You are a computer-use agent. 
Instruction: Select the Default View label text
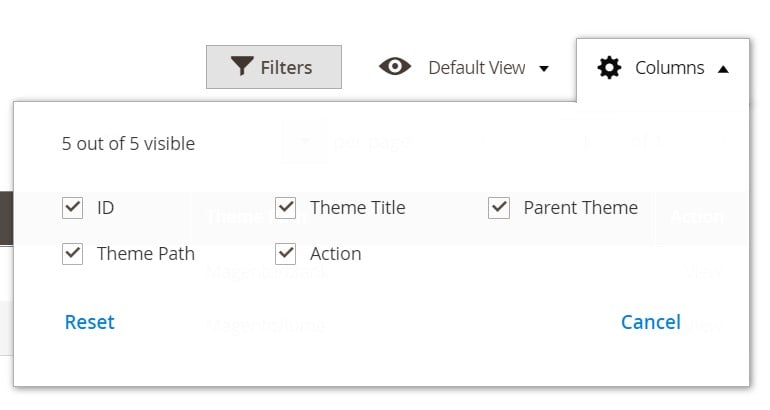tap(477, 68)
